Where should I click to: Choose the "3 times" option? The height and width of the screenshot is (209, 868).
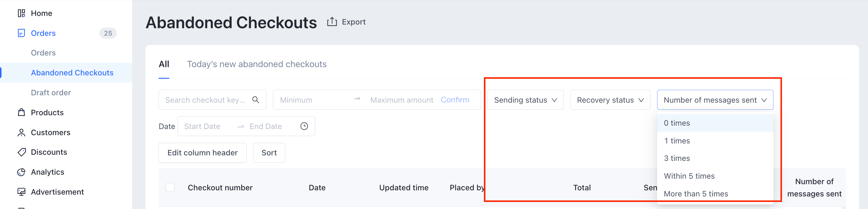pos(677,158)
